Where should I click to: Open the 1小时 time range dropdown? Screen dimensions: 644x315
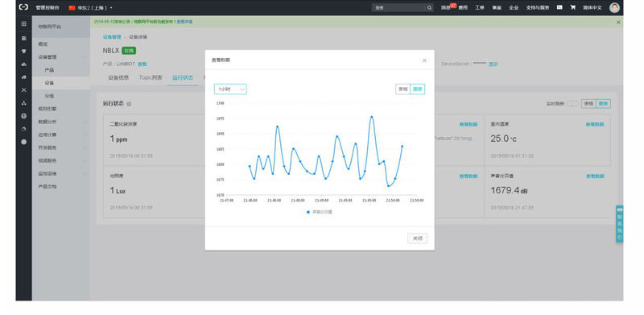(x=230, y=89)
